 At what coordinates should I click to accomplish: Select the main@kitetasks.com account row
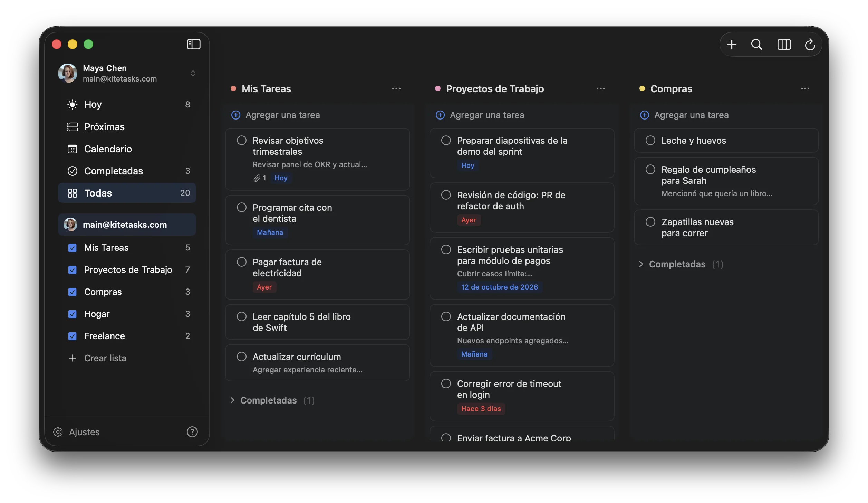127,225
